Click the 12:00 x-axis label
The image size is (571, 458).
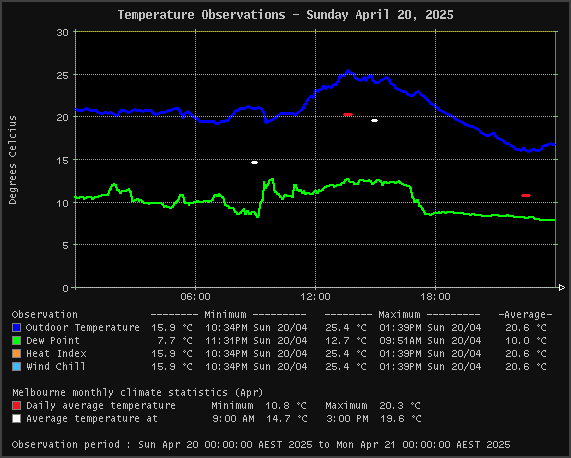(315, 297)
